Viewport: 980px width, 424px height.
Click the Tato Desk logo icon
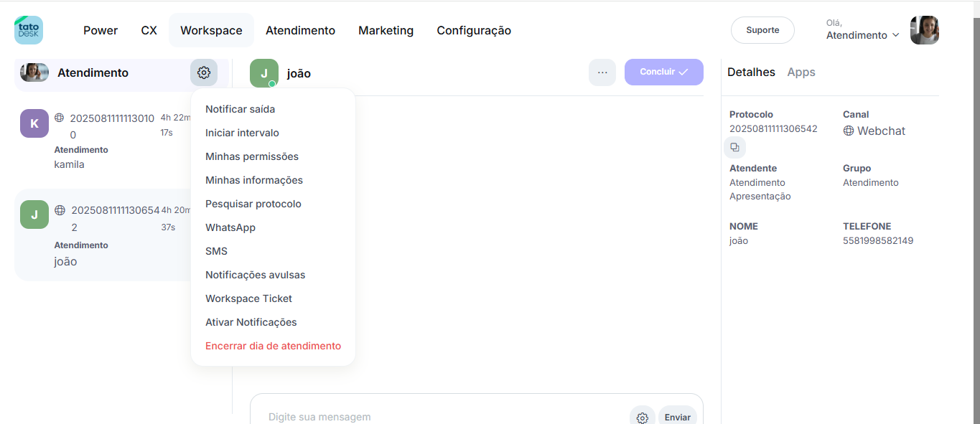29,30
